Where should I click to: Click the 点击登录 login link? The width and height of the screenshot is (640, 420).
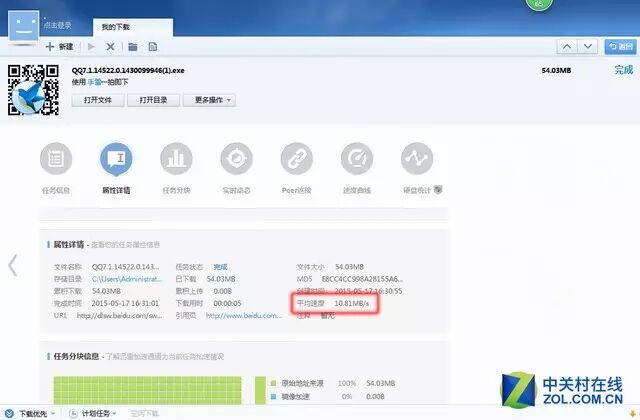tap(58, 25)
